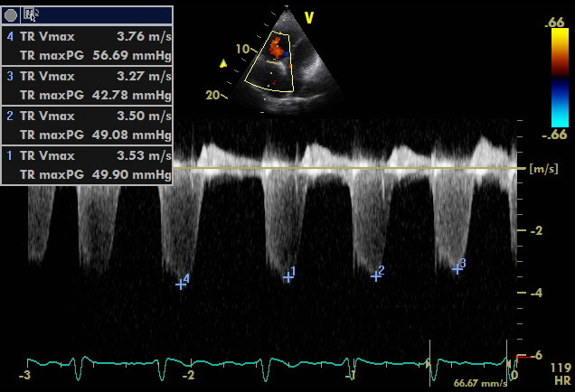Click the measurement list icon in header

pyautogui.click(x=30, y=14)
